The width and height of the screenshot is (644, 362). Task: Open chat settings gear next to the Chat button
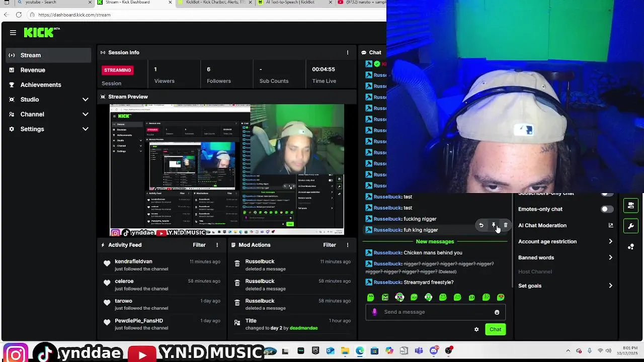pos(476,329)
